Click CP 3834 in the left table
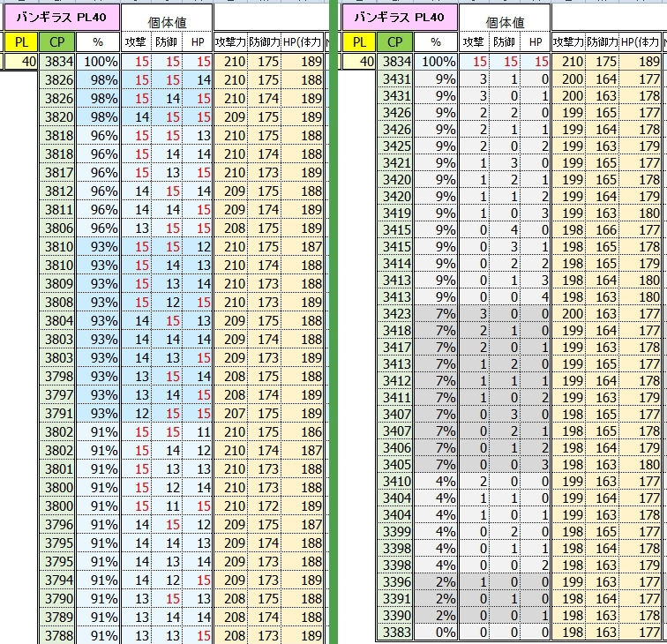 (57, 62)
